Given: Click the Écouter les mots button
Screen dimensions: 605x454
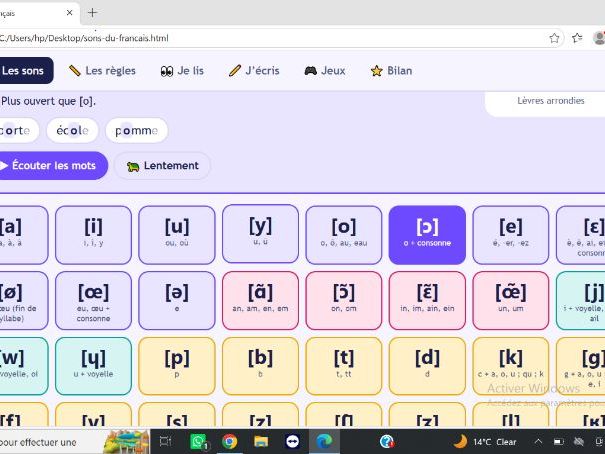Looking at the screenshot, I should click(53, 165).
